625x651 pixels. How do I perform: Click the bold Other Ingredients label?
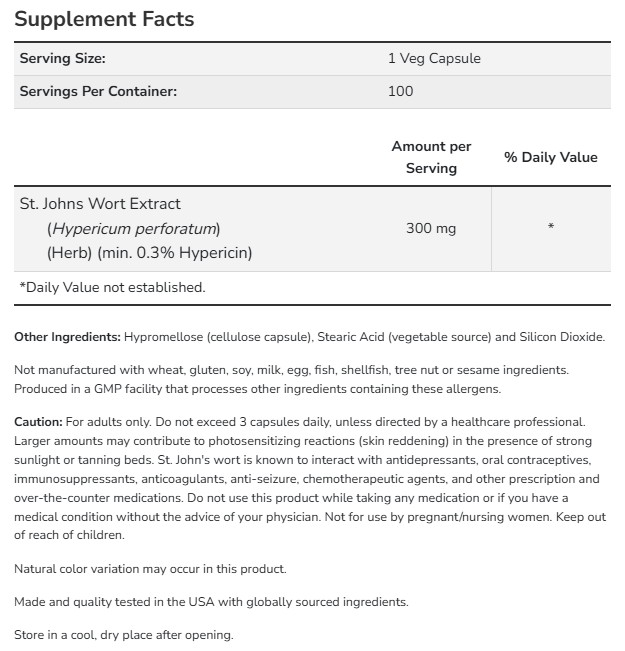(68, 336)
